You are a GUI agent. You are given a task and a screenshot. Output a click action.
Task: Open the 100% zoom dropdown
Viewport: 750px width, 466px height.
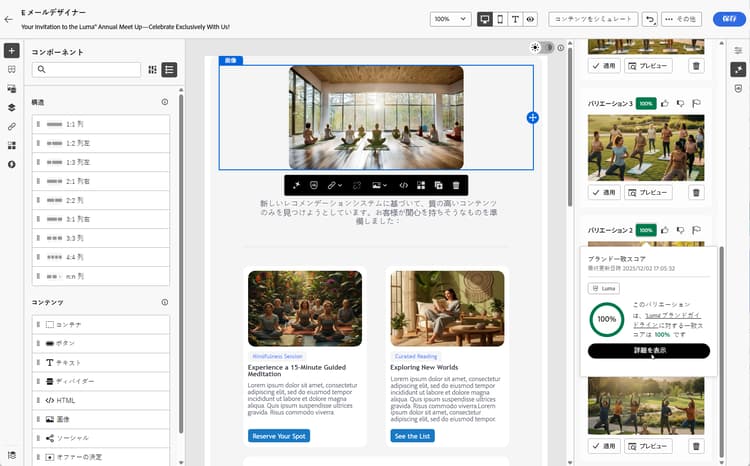[x=450, y=19]
